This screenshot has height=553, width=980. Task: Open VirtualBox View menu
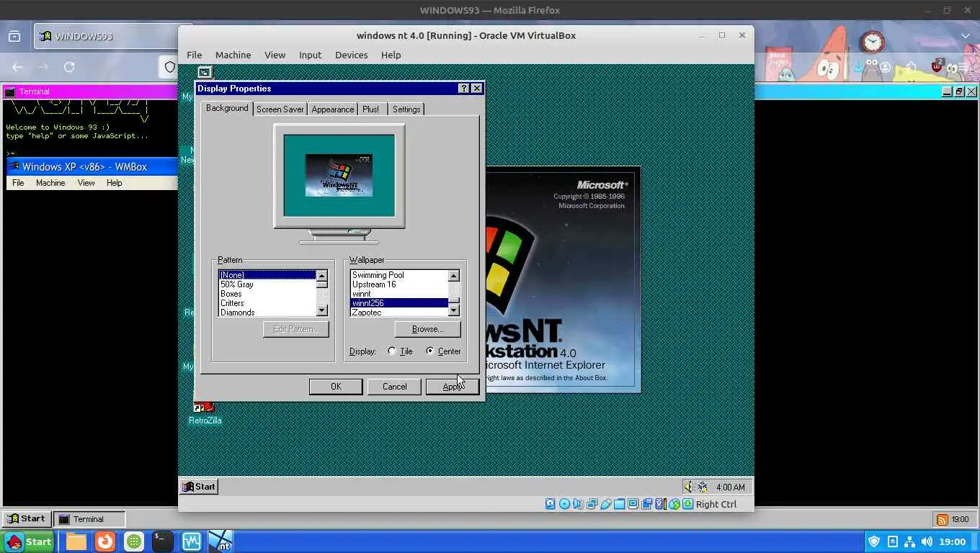275,55
